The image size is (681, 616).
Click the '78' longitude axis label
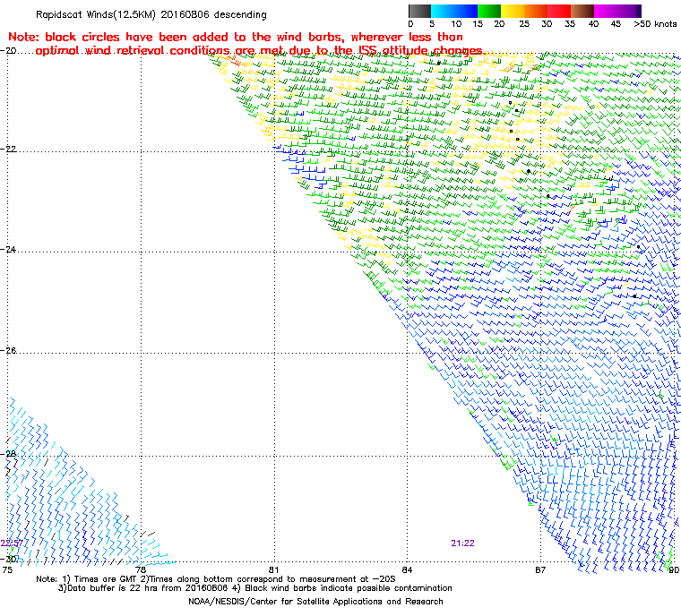point(141,569)
